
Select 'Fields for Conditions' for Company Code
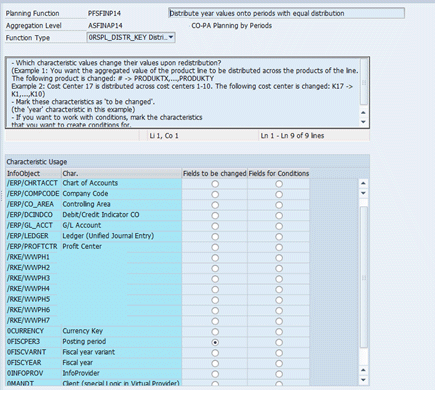point(279,194)
